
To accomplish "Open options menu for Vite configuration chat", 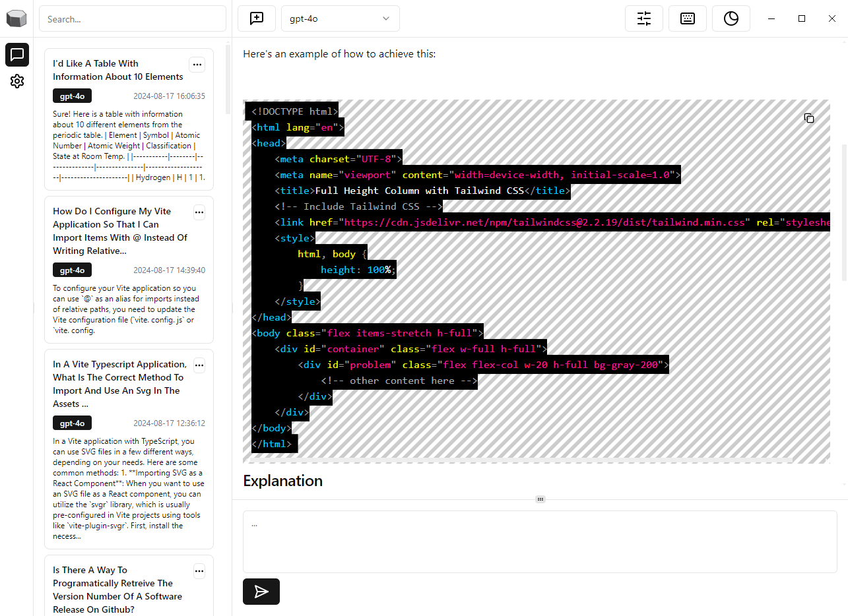I will pyautogui.click(x=199, y=212).
